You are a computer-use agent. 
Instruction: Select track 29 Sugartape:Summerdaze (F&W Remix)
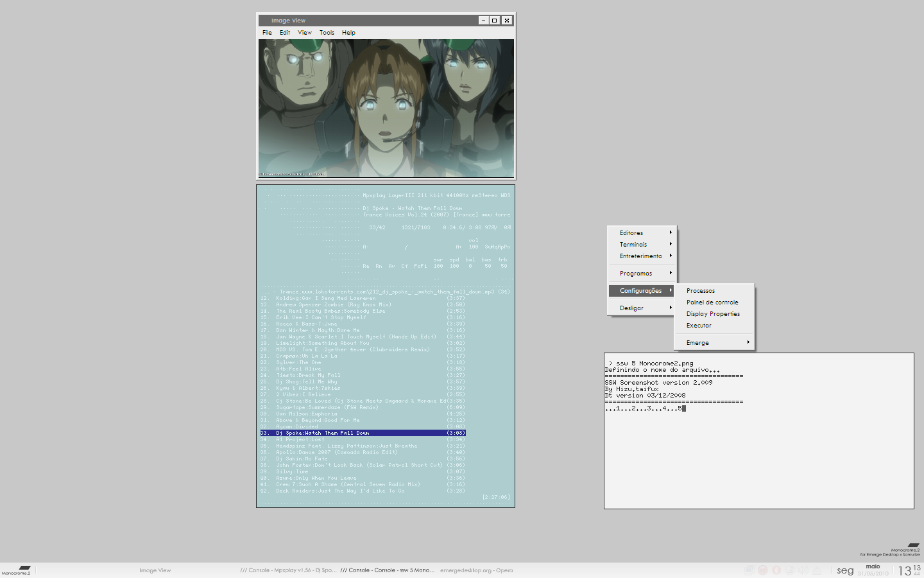pos(363,407)
